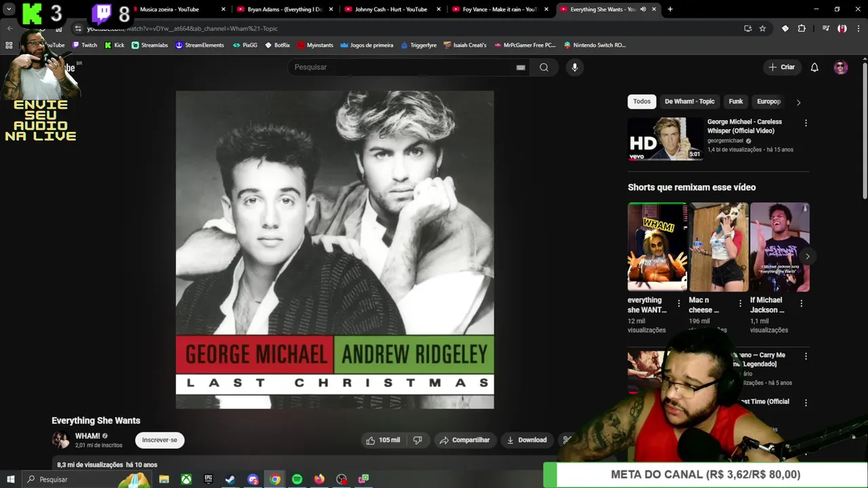Open options menu for Careless Whisper video
Viewport: 868px width, 488px height.
pyautogui.click(x=806, y=123)
